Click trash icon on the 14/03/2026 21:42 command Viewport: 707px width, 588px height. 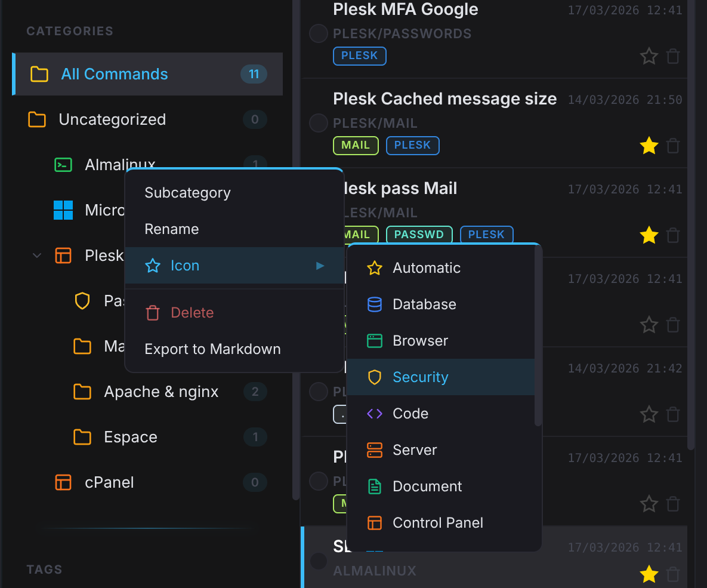coord(673,414)
